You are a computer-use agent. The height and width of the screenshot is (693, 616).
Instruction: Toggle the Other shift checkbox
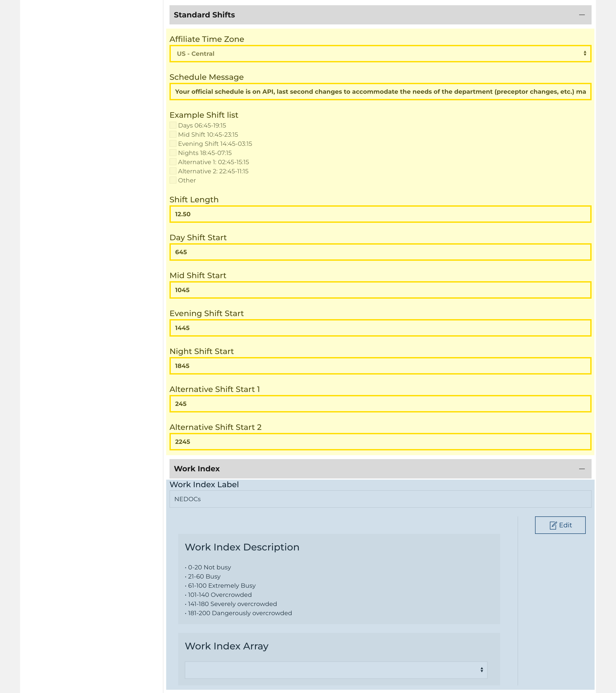(173, 180)
